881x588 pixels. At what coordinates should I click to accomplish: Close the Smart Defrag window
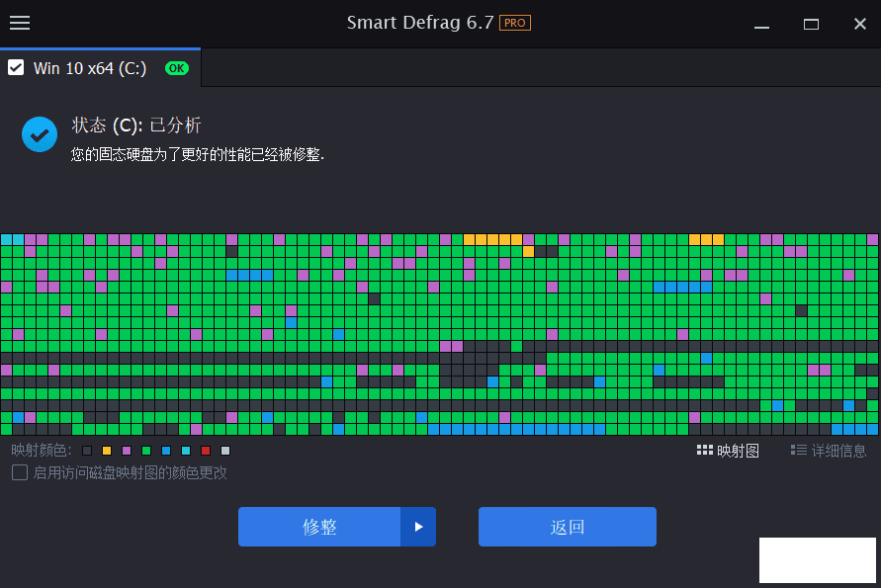point(859,24)
